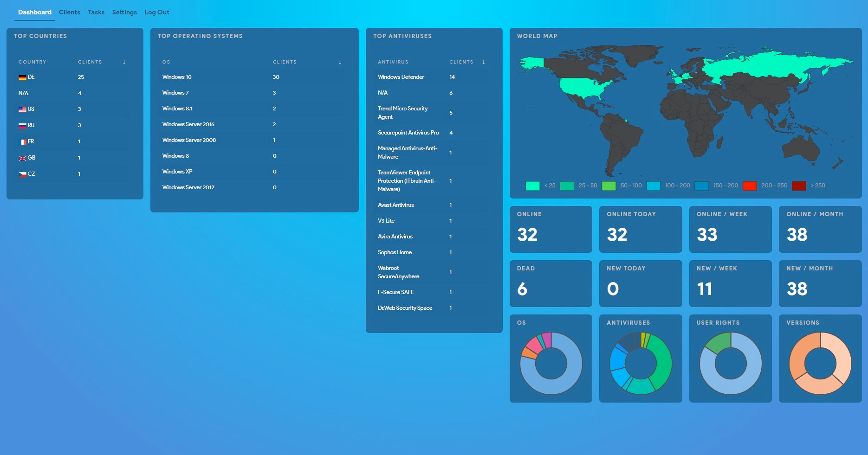The width and height of the screenshot is (868, 455).
Task: Click the '< 25' legend color swatch
Action: click(x=532, y=186)
